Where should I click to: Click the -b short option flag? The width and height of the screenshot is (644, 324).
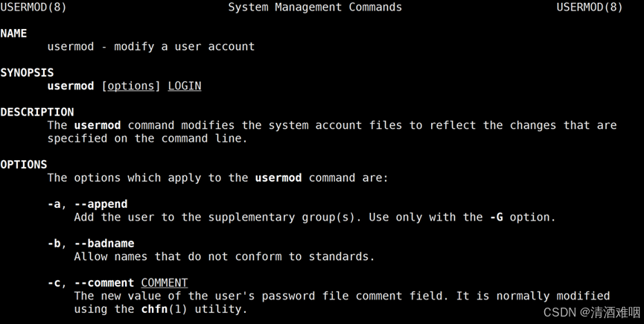tap(54, 244)
